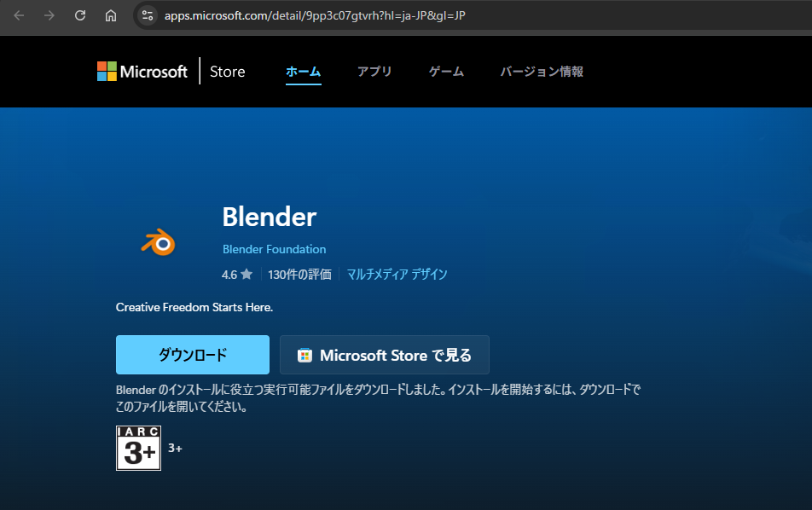Click the Microsoft logo
Image resolution: width=812 pixels, height=510 pixels.
click(142, 72)
